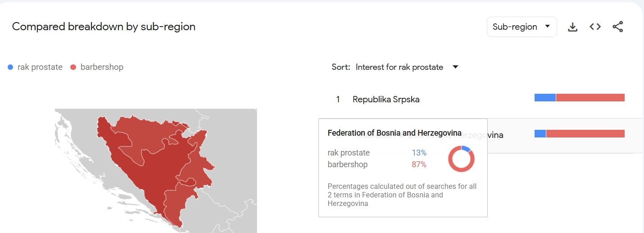Click the 13% rak prostate value in tooltip

[x=419, y=153]
